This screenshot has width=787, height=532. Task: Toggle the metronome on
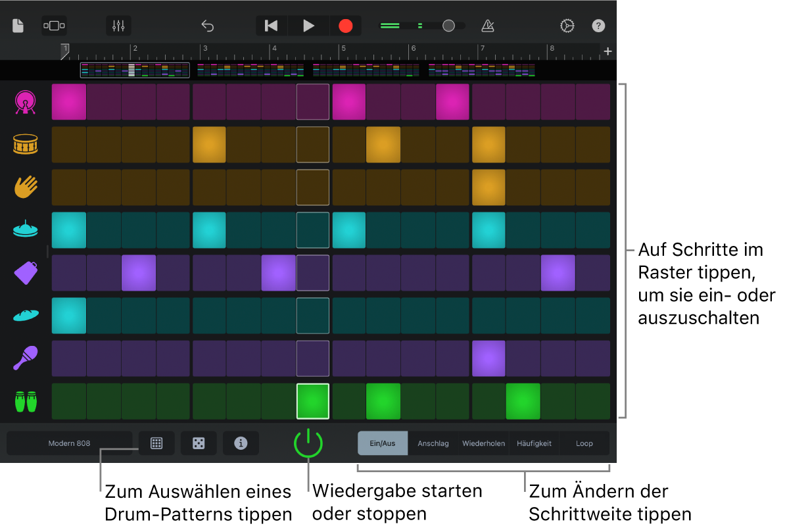tap(487, 26)
